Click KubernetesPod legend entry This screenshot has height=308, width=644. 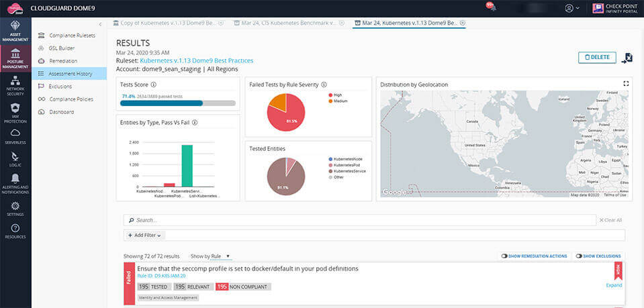point(343,165)
